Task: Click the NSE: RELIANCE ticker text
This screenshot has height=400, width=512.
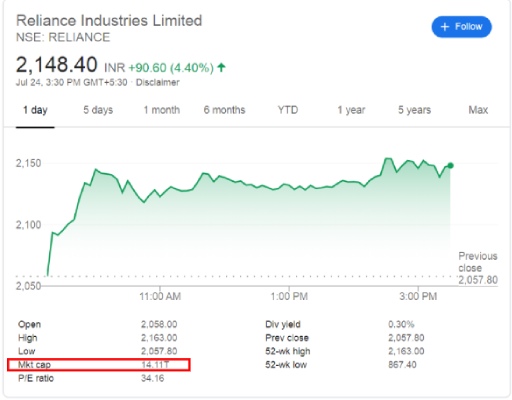Action: 63,37
